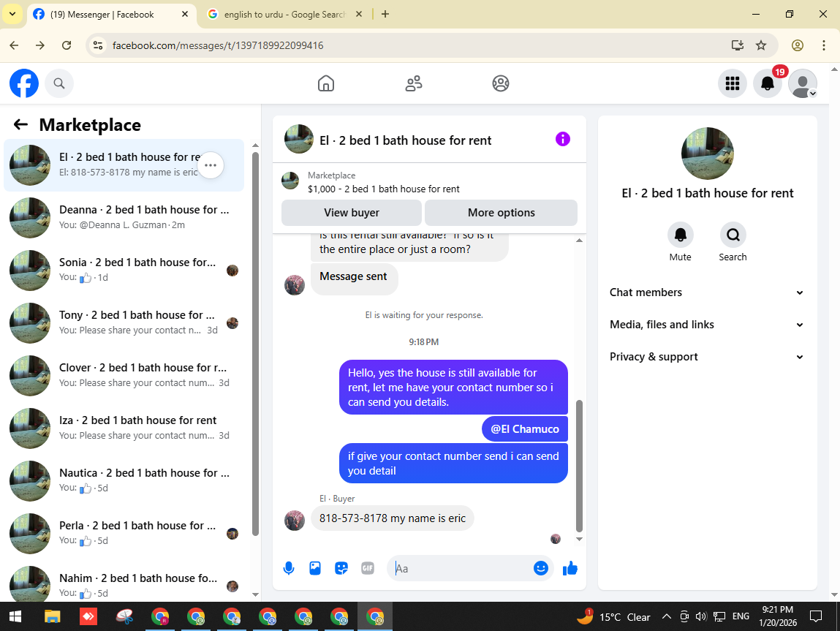Choose a sticker from the sticker icon

pyautogui.click(x=341, y=568)
